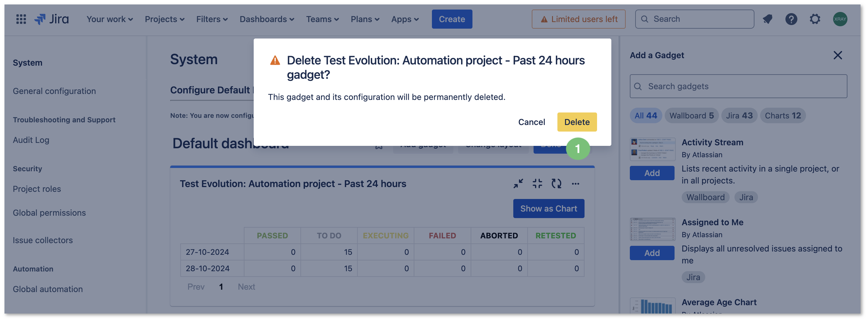Click the Create button
This screenshot has height=321, width=868.
(x=452, y=19)
